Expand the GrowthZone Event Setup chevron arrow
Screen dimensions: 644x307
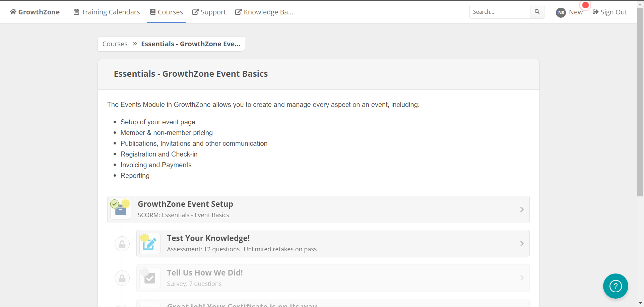click(522, 209)
